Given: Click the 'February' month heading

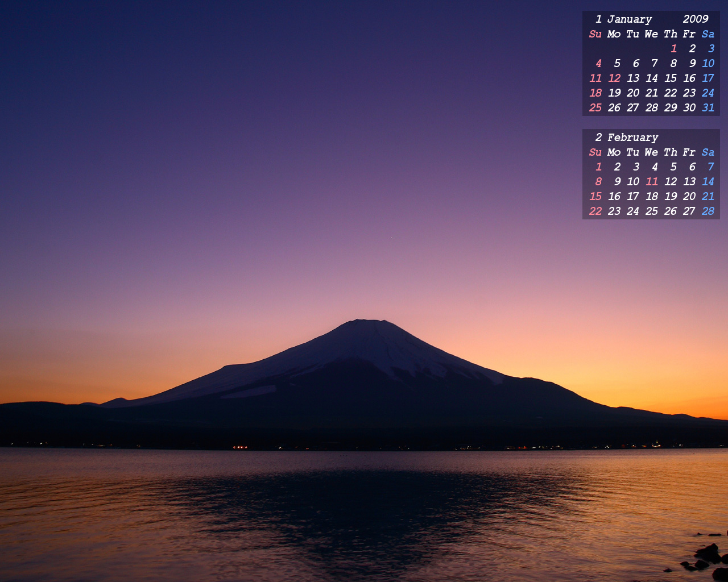Looking at the screenshot, I should pyautogui.click(x=633, y=138).
